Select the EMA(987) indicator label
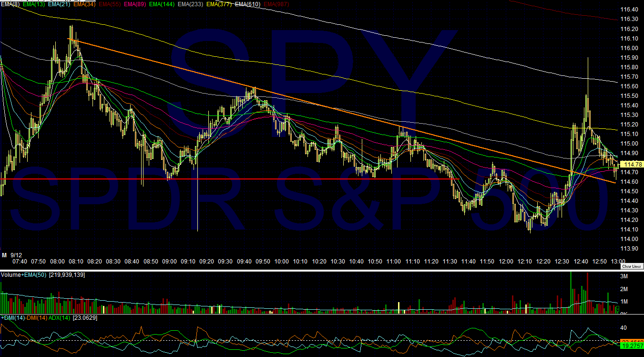Image resolution: width=644 pixels, height=357 pixels. coord(277,4)
